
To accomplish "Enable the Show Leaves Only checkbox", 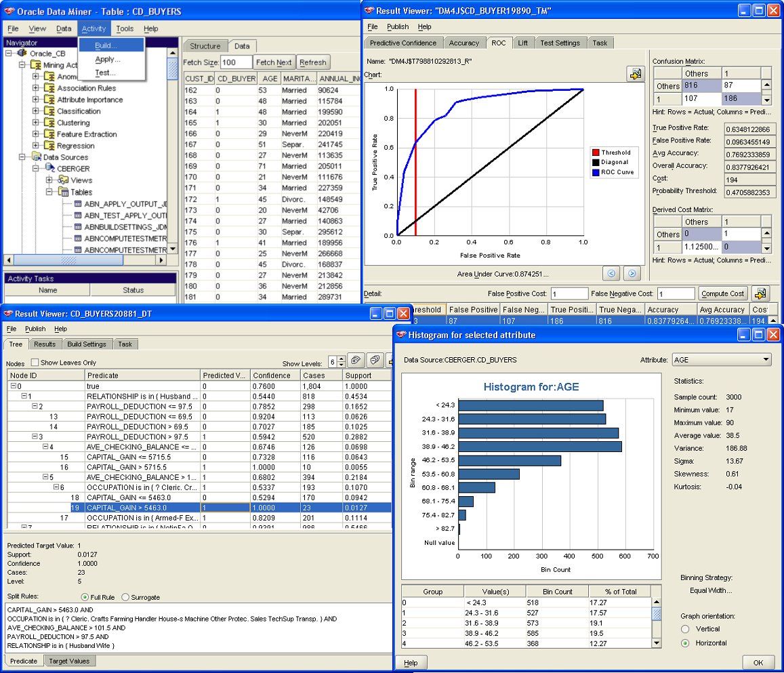I will [x=35, y=363].
